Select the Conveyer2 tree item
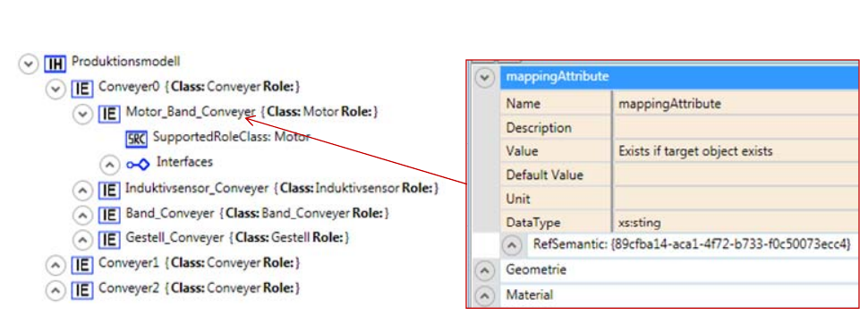The image size is (868, 324). [x=200, y=288]
